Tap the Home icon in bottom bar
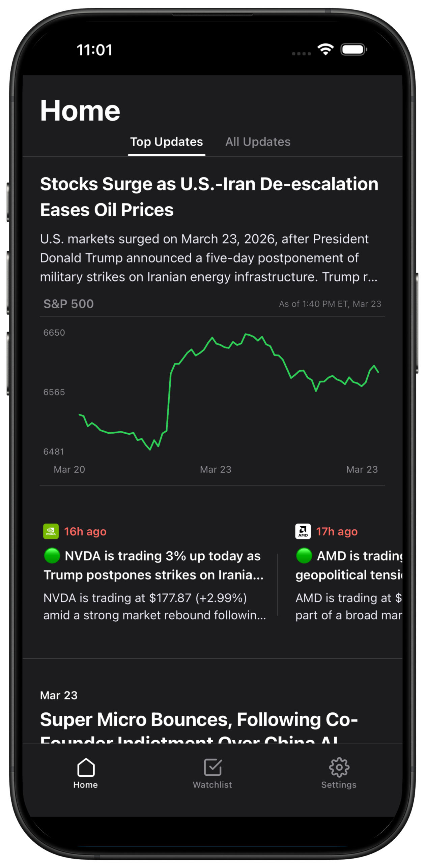The height and width of the screenshot is (868, 425). [x=86, y=767]
